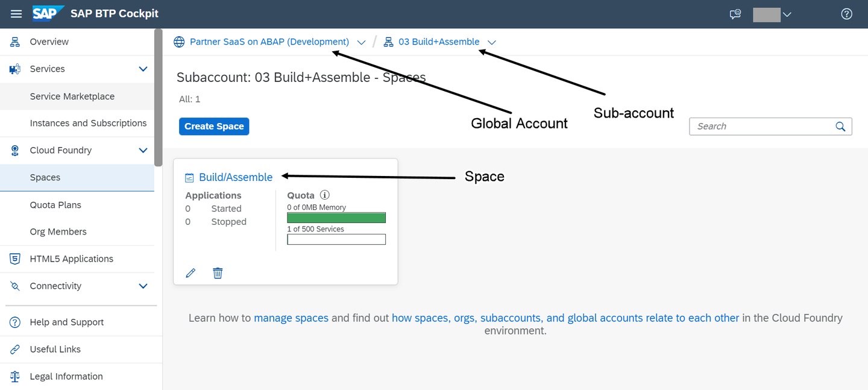This screenshot has height=390, width=868.
Task: Click the Quota info icon
Action: 325,195
